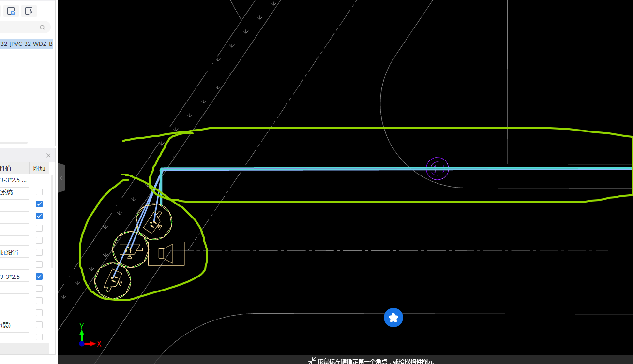Image resolution: width=633 pixels, height=364 pixels.
Task: Click the '层设置' property value field
Action: click(x=15, y=252)
